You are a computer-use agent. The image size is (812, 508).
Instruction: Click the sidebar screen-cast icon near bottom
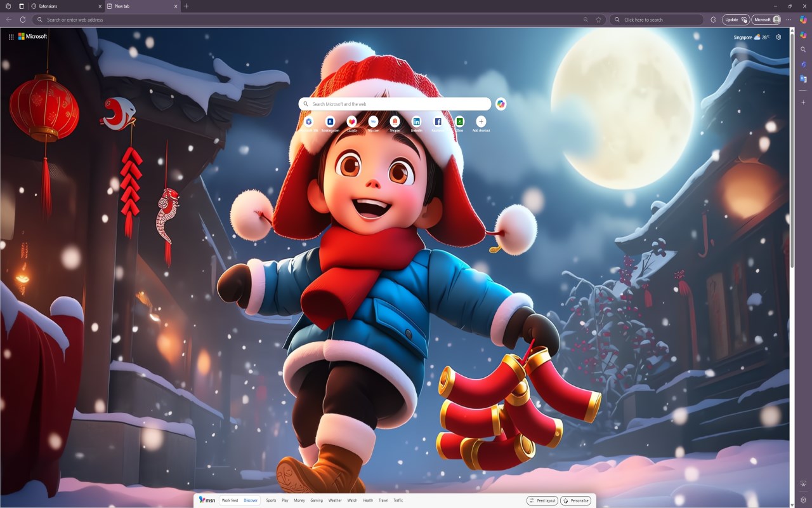803,484
